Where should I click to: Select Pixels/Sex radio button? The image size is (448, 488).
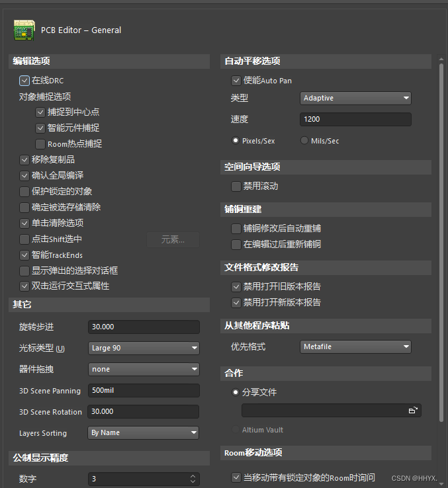[236, 140]
